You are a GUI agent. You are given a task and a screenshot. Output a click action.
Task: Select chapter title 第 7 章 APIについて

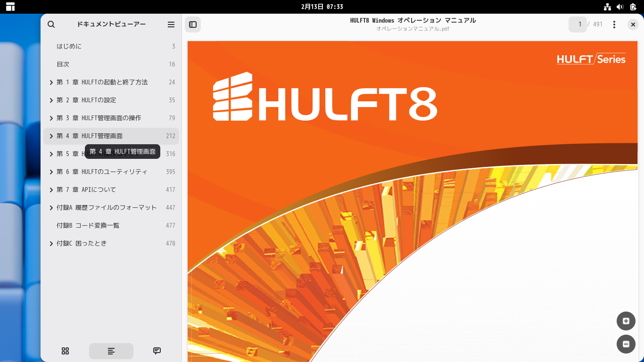[86, 189]
